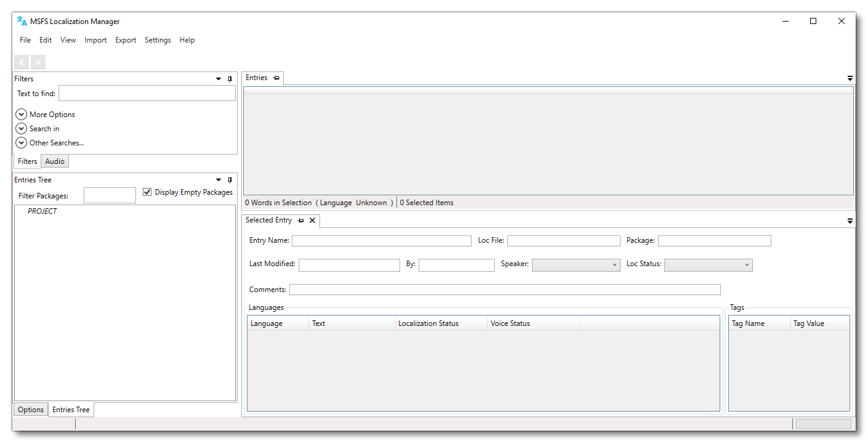Screen dimensions: 868x443
Task: Expand the More Options section
Action: click(x=22, y=114)
